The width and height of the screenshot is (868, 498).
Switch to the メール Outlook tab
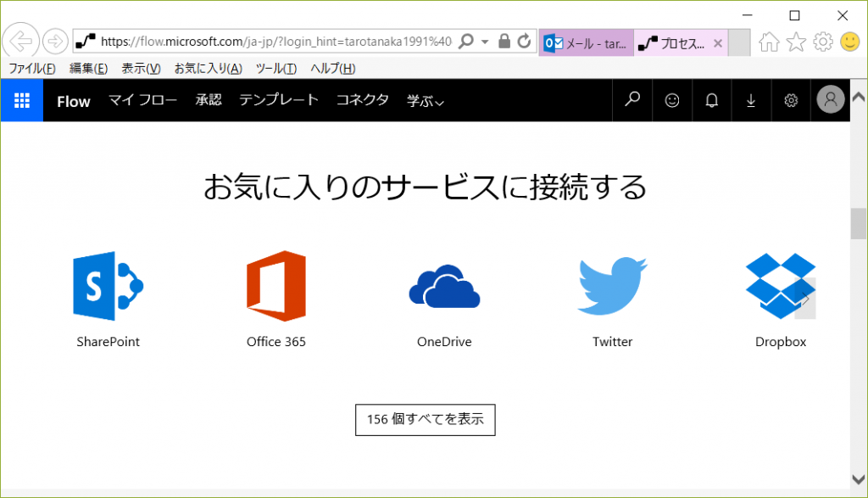(587, 43)
